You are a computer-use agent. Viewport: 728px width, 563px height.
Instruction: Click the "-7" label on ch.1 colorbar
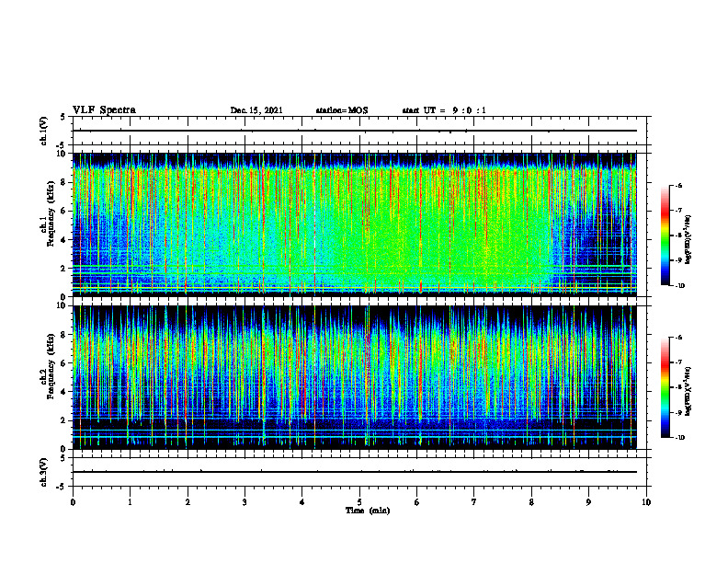coord(678,211)
